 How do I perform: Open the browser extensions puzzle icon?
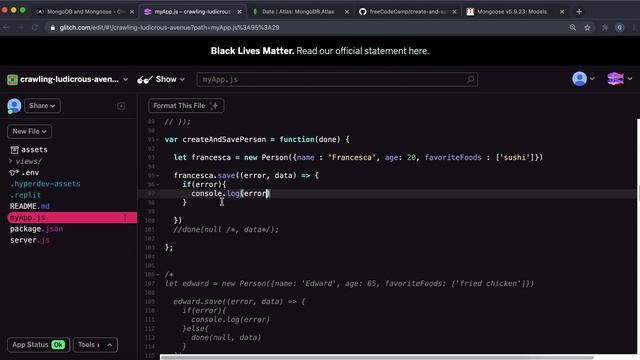pos(605,27)
